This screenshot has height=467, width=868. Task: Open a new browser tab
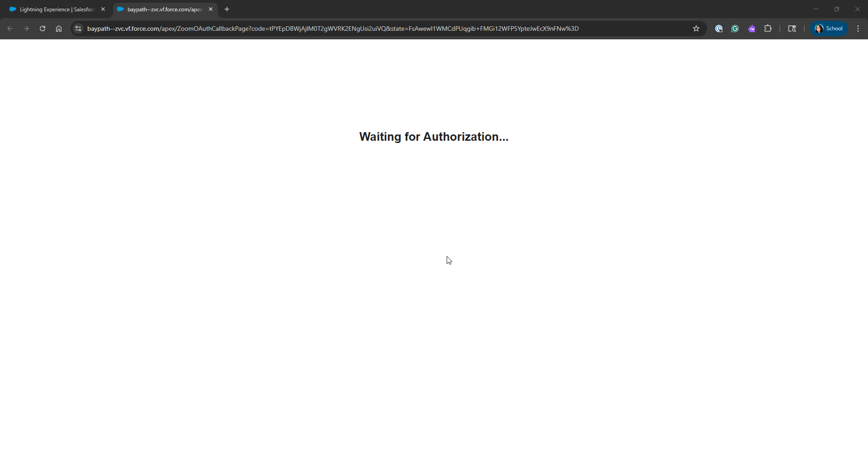click(x=227, y=9)
